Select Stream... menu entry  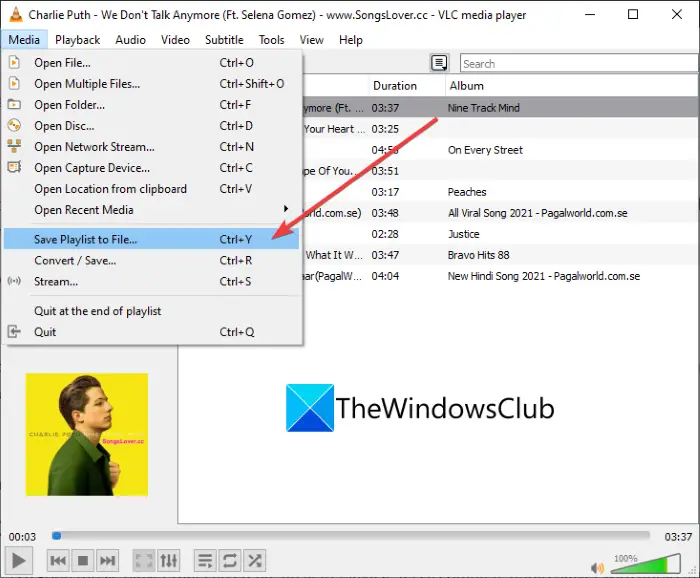pyautogui.click(x=151, y=281)
